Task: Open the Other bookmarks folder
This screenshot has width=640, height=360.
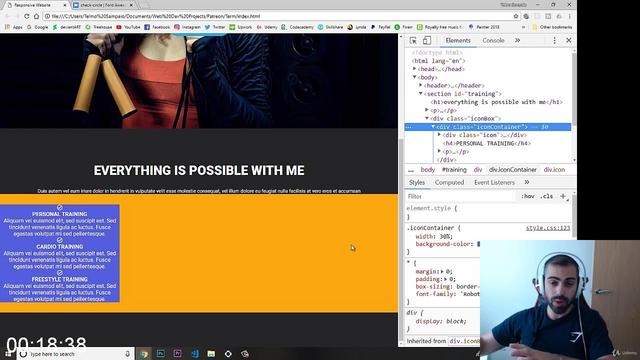Action: coord(552,27)
